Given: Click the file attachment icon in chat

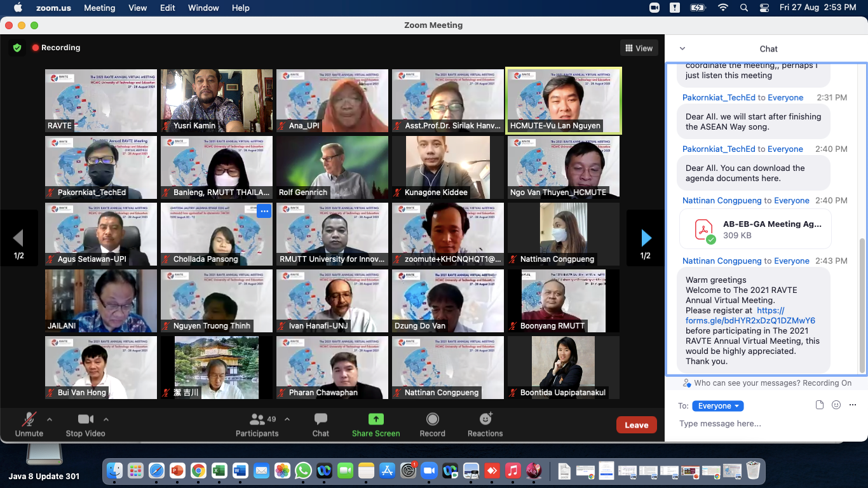Looking at the screenshot, I should (820, 405).
